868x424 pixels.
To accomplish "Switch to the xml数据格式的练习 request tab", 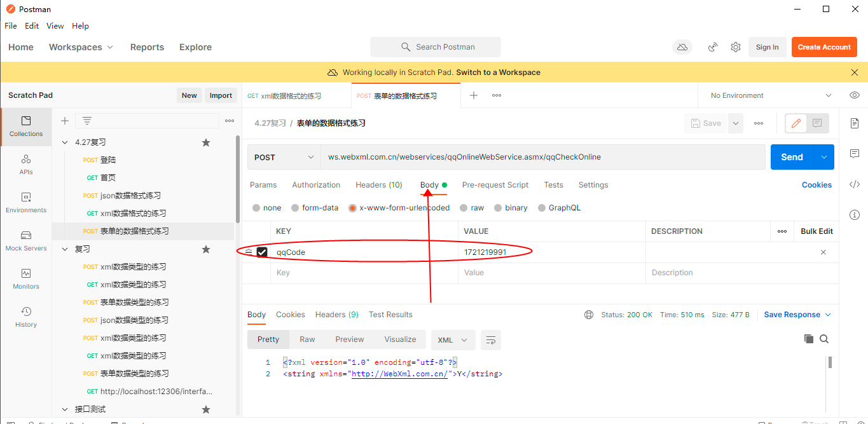I will [x=284, y=96].
